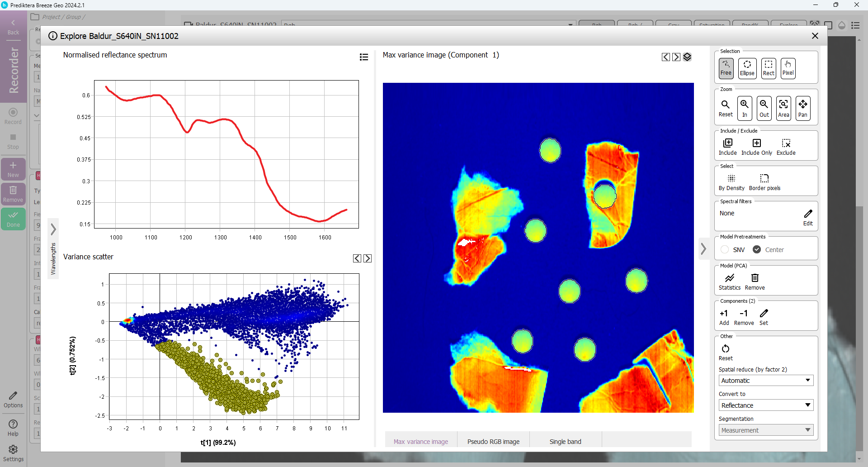Open the Convert to Reflectance dropdown
The image size is (868, 467).
[766, 405]
